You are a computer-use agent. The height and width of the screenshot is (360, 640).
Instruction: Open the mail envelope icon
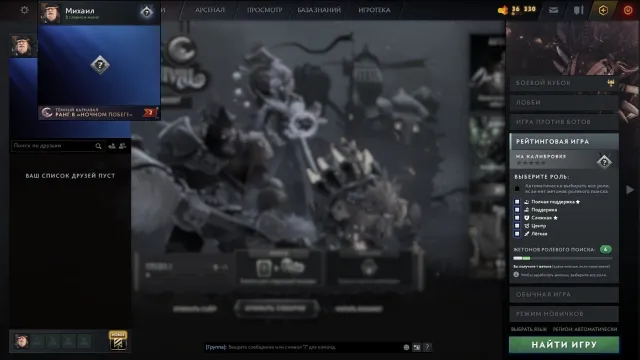coord(553,10)
